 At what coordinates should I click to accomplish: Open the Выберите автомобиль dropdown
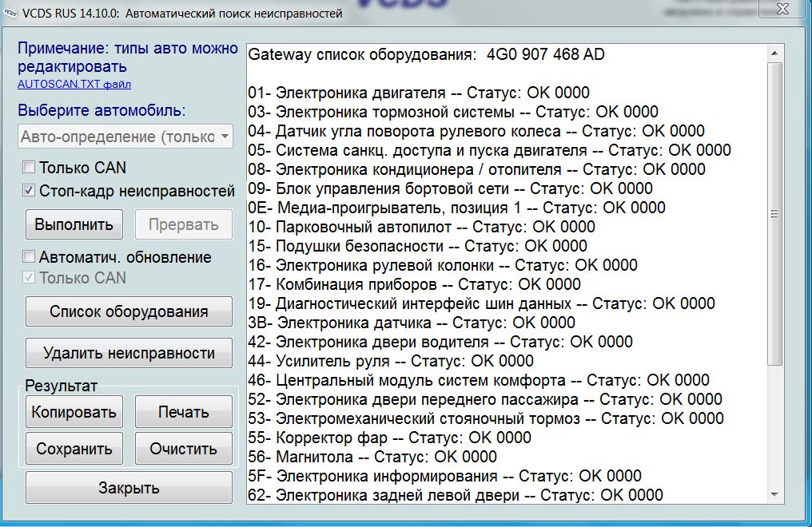click(x=125, y=137)
